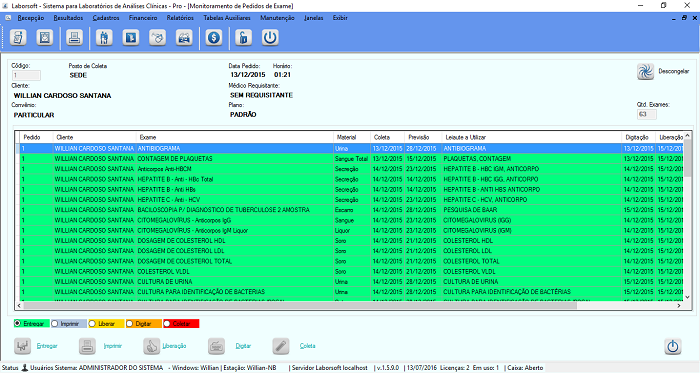
Task: Click the printer icon in the top toolbar
Action: pyautogui.click(x=75, y=37)
